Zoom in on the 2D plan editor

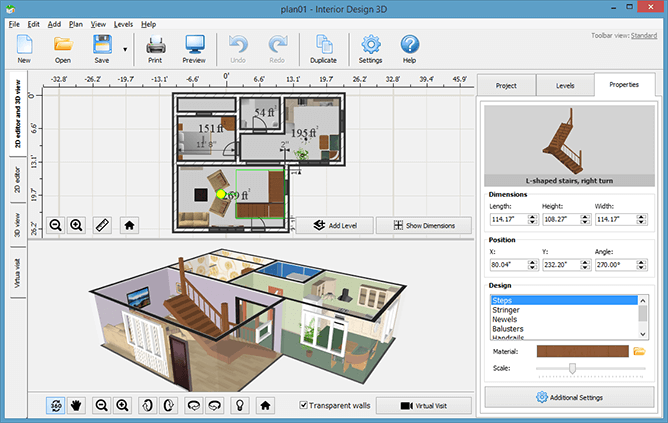77,225
